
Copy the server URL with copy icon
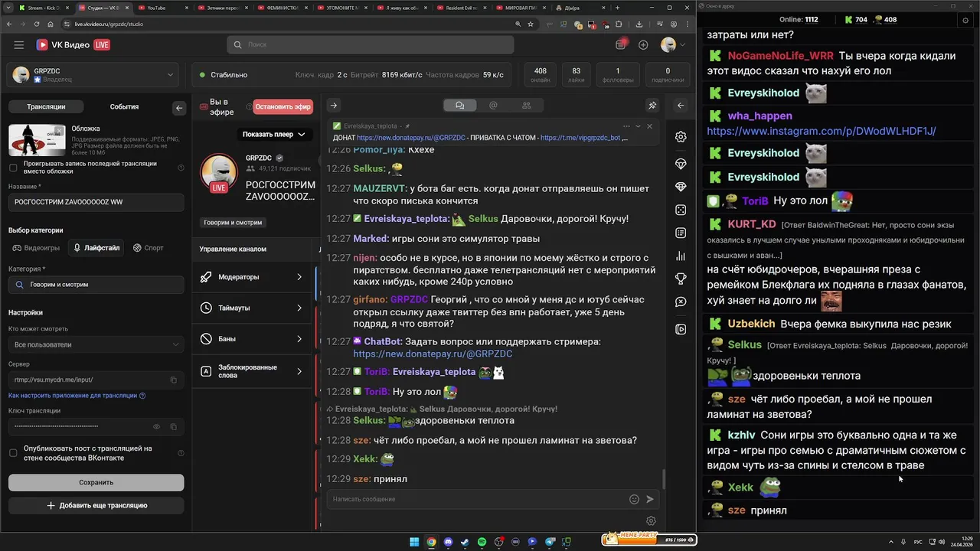click(x=174, y=380)
